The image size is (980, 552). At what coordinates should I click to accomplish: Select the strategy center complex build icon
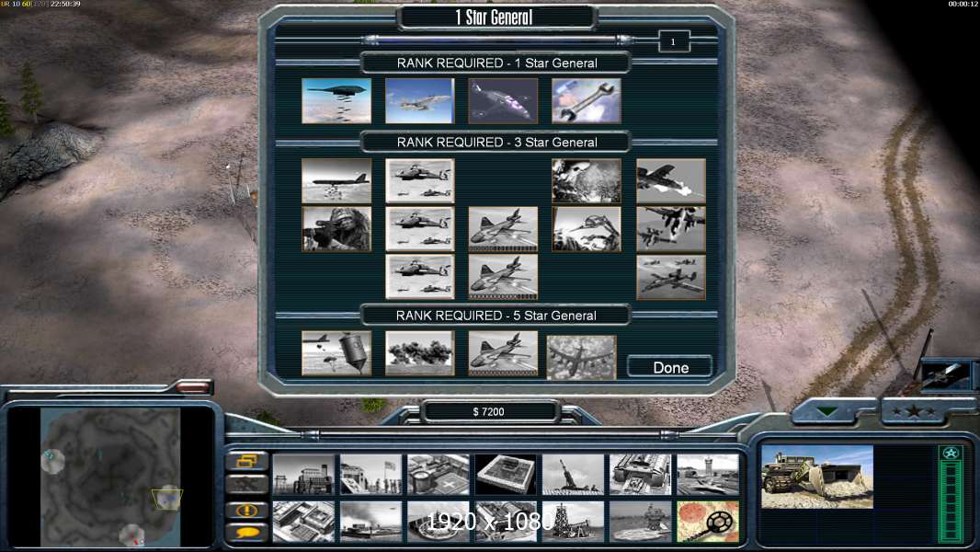click(x=303, y=522)
